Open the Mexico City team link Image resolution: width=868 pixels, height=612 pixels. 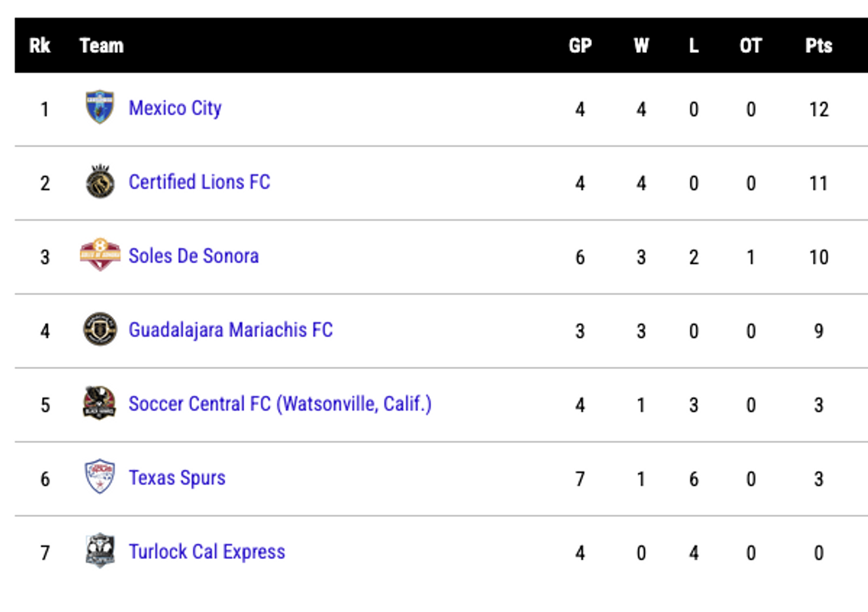175,108
